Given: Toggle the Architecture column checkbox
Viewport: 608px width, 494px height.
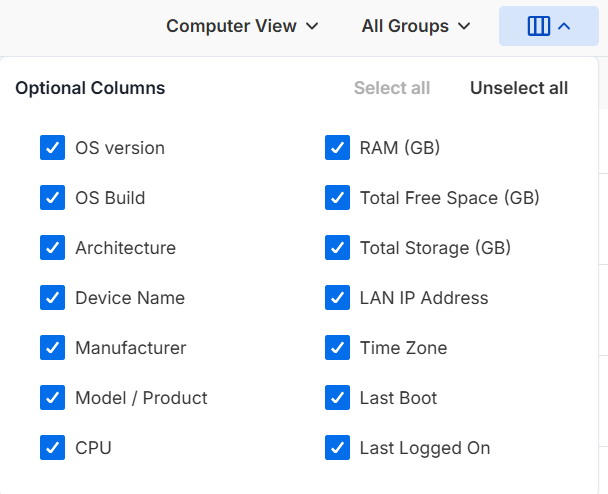Looking at the screenshot, I should pyautogui.click(x=52, y=247).
